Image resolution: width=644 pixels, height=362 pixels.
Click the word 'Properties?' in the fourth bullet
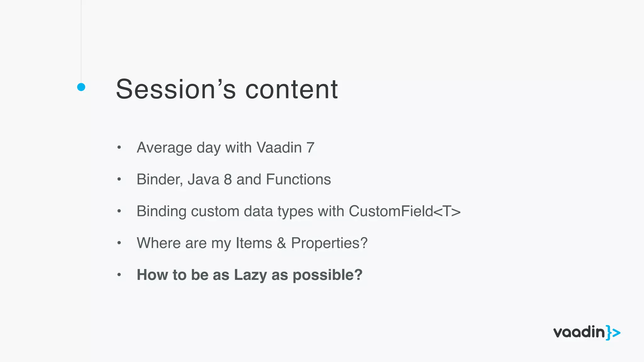pyautogui.click(x=329, y=243)
